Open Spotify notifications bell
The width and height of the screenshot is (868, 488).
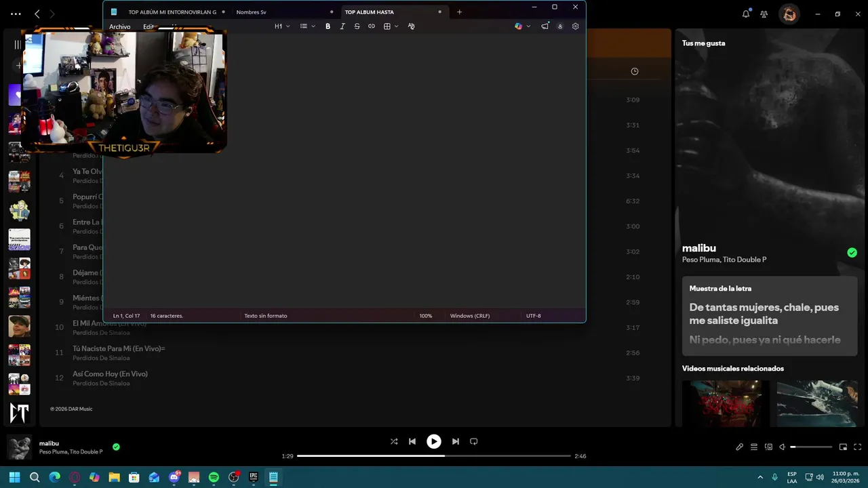click(746, 14)
